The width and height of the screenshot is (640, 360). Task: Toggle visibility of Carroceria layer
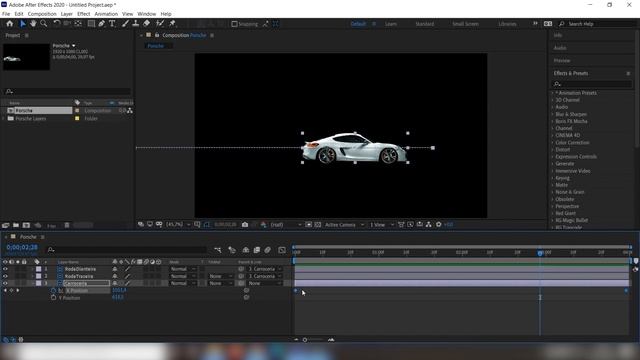click(x=5, y=283)
